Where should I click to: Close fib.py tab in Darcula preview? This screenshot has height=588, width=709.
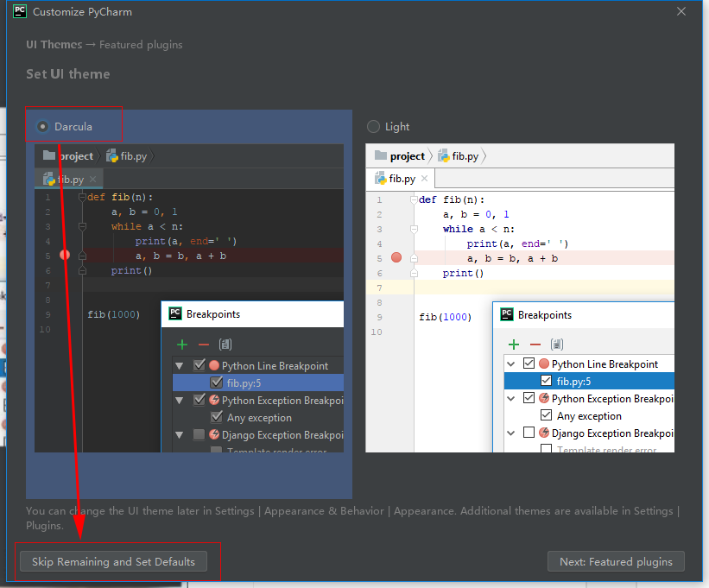tap(92, 179)
